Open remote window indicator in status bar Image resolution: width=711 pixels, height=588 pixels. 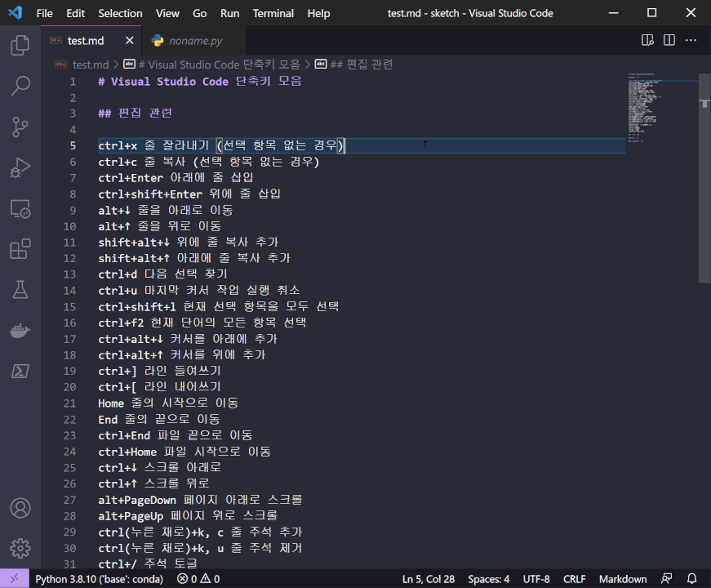pos(15,578)
